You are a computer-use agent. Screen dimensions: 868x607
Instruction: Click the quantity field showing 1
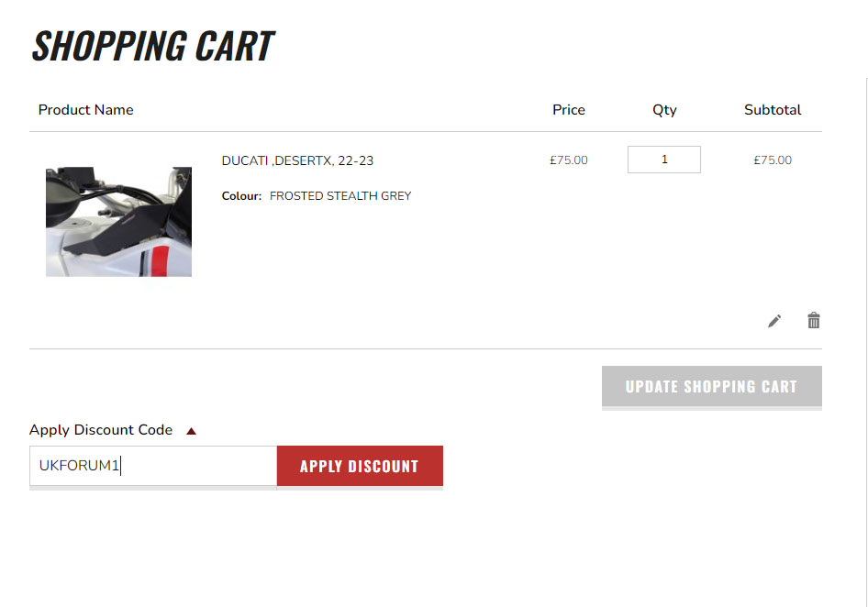tap(663, 159)
